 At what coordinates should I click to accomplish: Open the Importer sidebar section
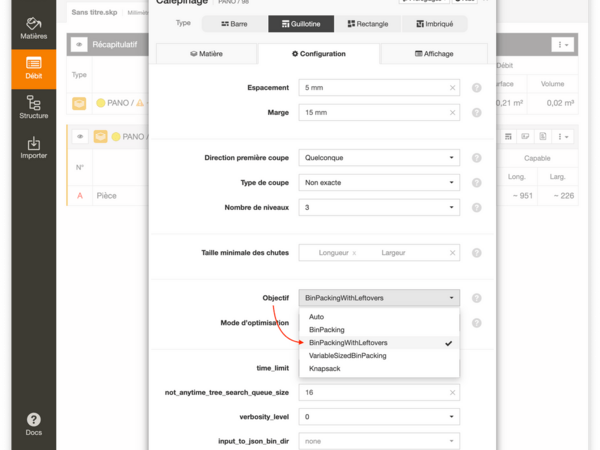33,148
